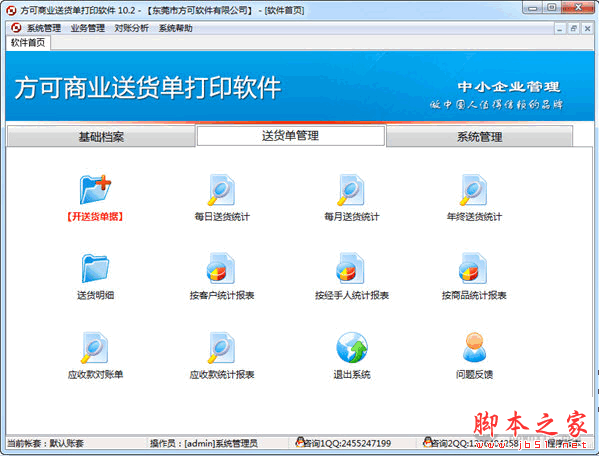Open 按客户统计报表 chart icon

pos(221,268)
